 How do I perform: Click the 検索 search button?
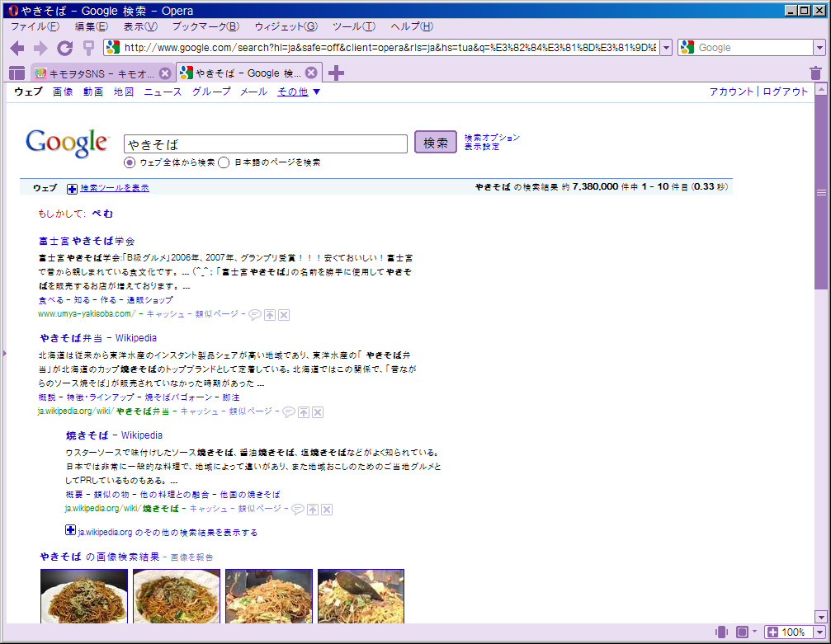point(435,142)
